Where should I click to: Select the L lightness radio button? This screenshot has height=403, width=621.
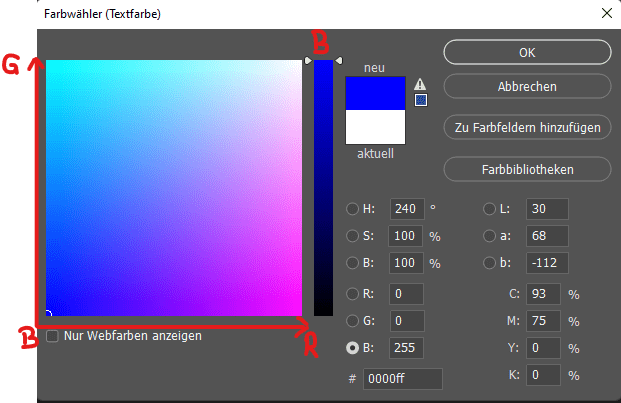(489, 209)
